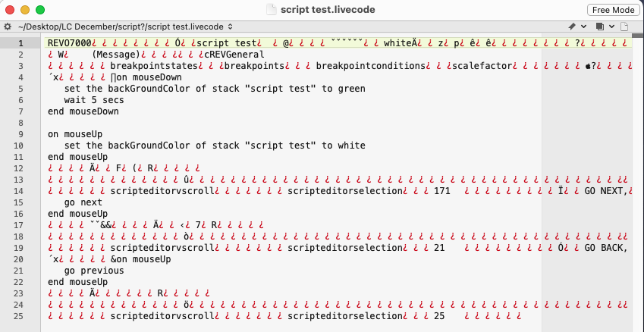Zoom the window with the green button
This screenshot has height=332, width=644.
pos(40,10)
